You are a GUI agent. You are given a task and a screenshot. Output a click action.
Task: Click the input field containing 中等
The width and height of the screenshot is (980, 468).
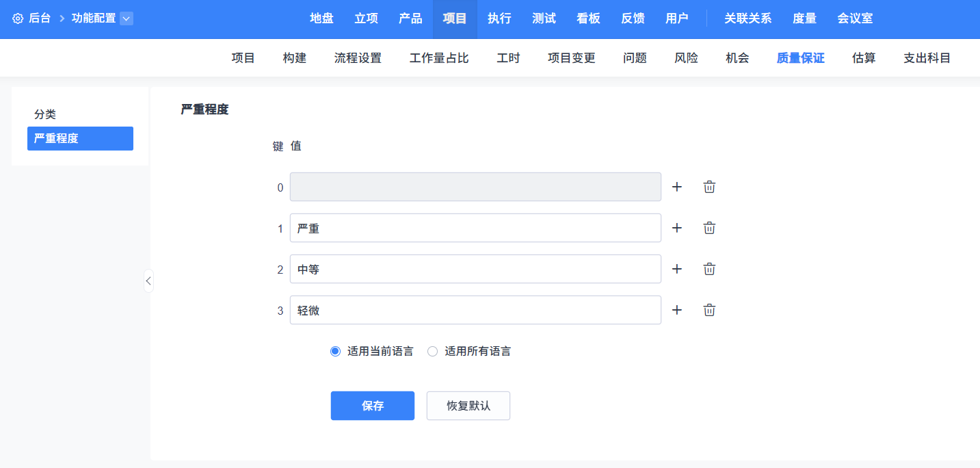(475, 269)
